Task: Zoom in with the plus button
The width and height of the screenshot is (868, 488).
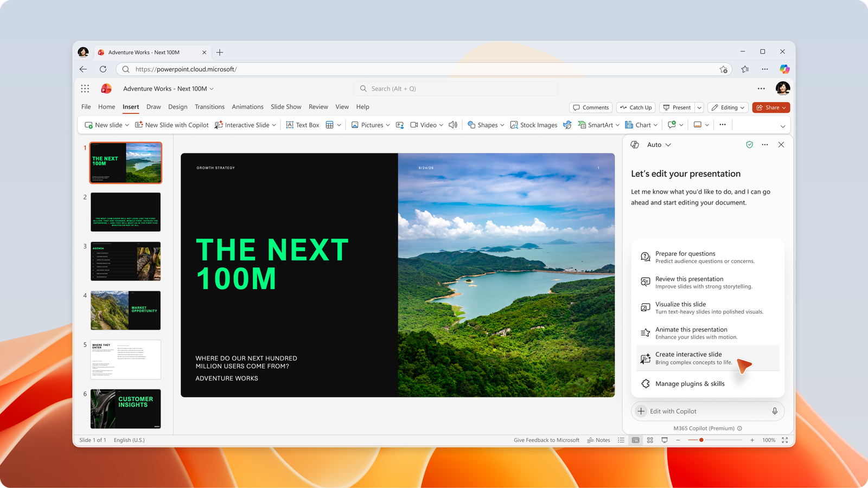Action: click(752, 440)
